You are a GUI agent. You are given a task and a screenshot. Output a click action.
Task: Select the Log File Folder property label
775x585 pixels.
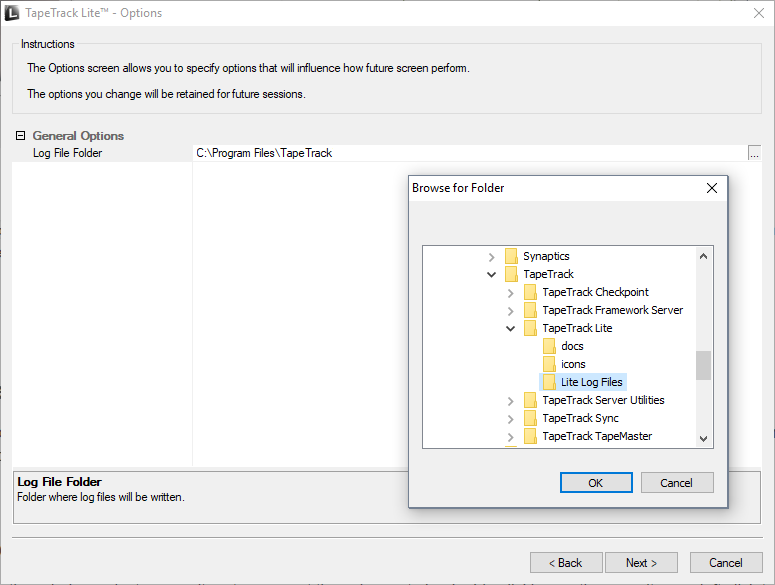[67, 153]
